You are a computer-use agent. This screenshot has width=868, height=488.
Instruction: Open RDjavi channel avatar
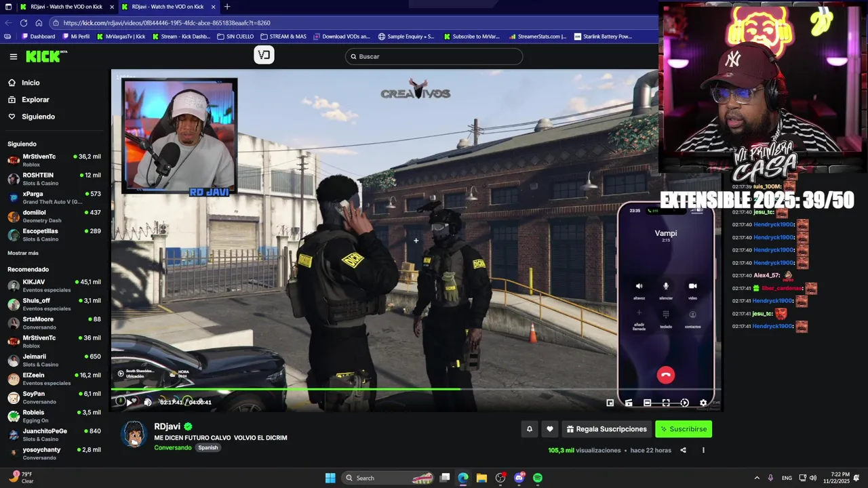[134, 434]
